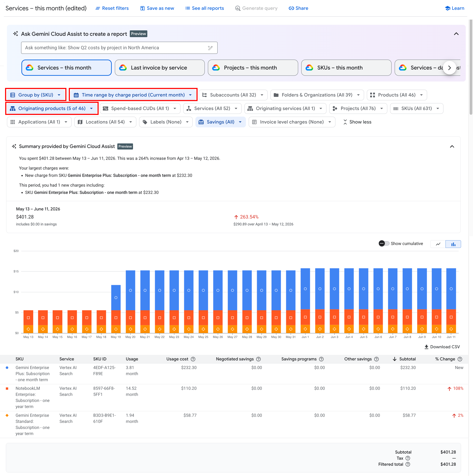
Task: Click the 108% change value
Action: tap(455, 388)
